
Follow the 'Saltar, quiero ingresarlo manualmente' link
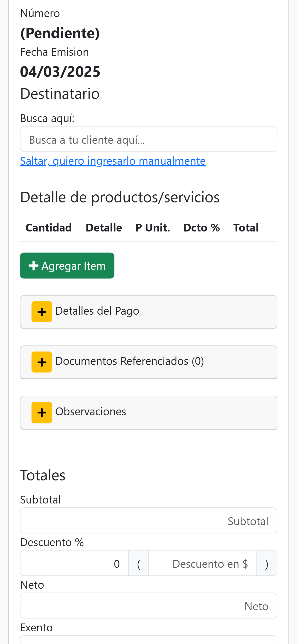tap(113, 161)
